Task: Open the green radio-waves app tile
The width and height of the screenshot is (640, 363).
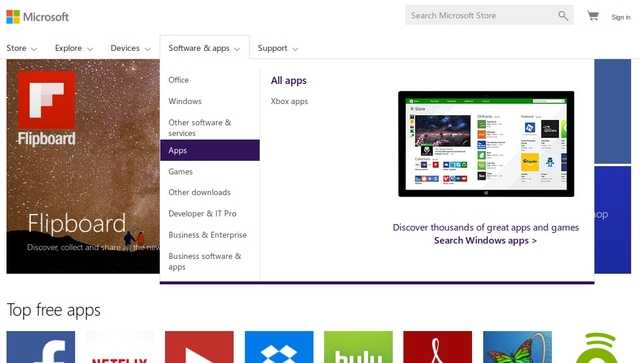Action: pos(597,347)
